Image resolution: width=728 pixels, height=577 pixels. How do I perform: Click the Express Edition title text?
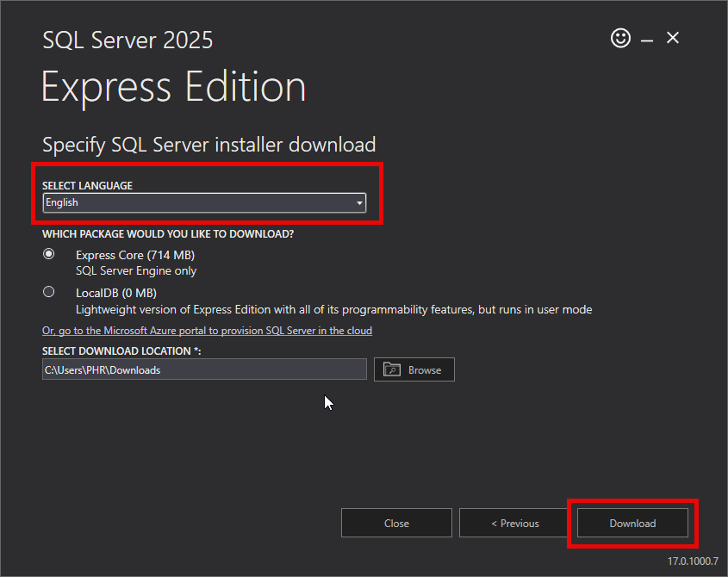click(173, 87)
